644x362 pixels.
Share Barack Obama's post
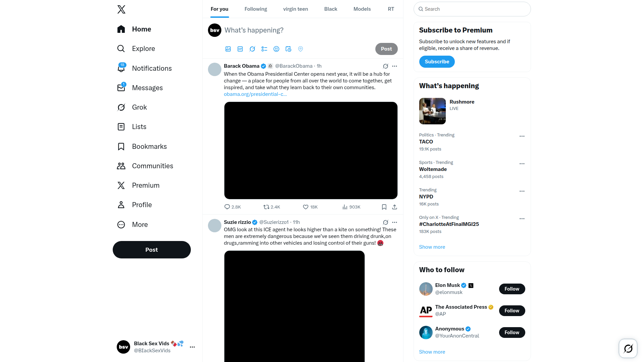tap(394, 207)
